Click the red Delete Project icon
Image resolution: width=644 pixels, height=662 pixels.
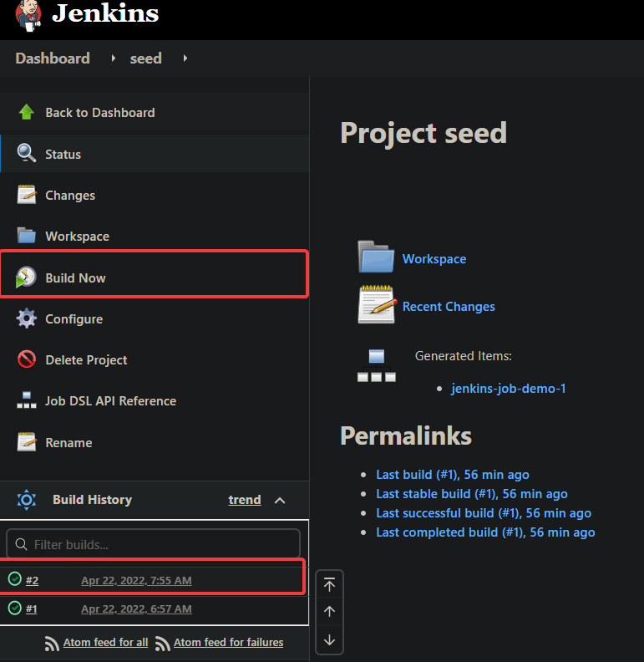point(27,359)
